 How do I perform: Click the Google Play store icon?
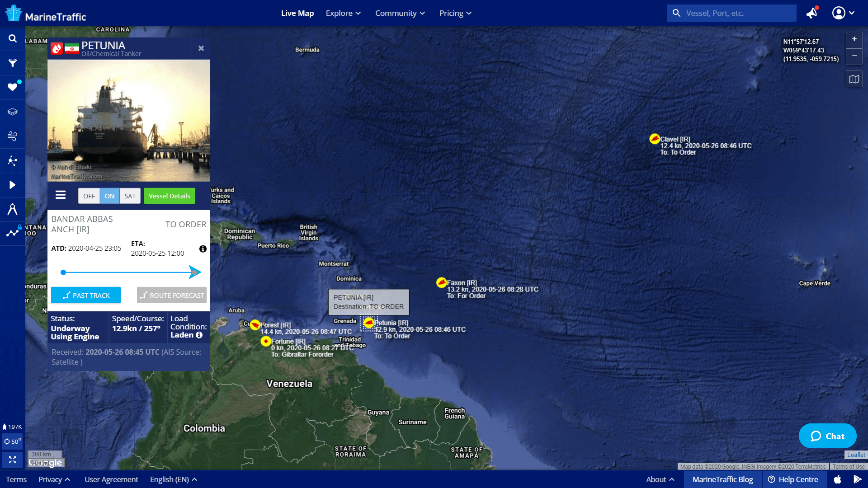857,479
